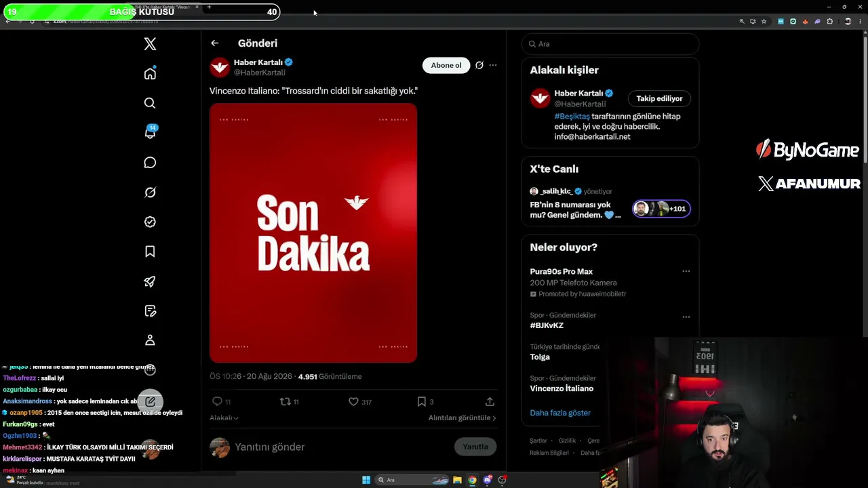Click the Reklam Bilgileri footer link
868x488 pixels.
coord(549,453)
